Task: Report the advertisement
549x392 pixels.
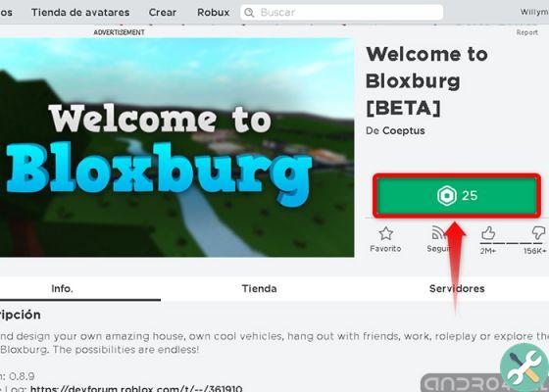Action: coord(527,32)
